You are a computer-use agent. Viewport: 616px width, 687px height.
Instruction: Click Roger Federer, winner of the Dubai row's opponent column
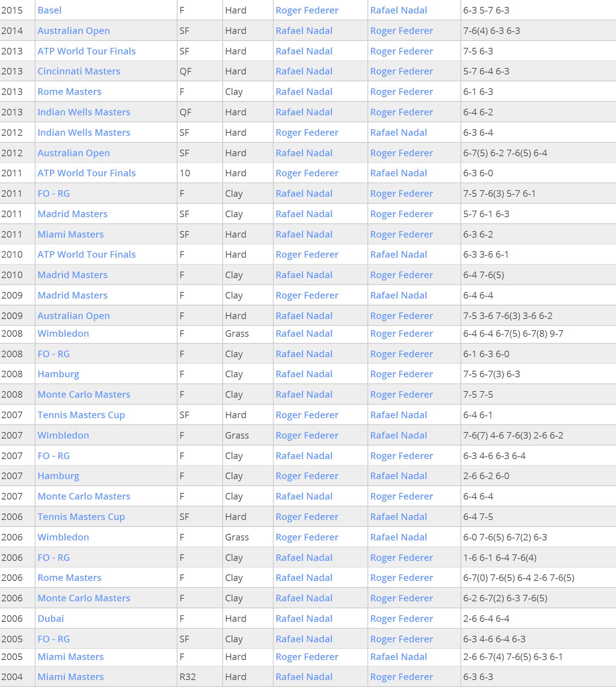[401, 619]
